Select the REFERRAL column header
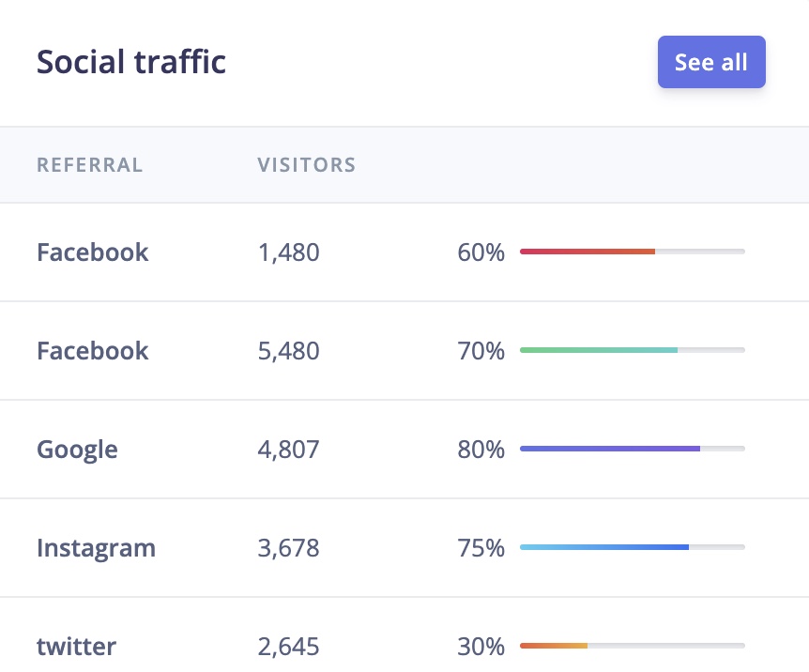The height and width of the screenshot is (672, 809). point(90,166)
